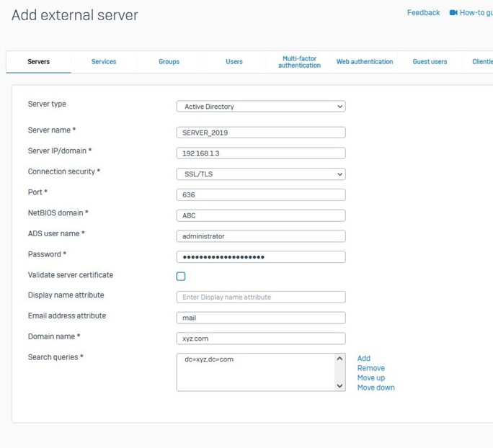Switch to Guest users tab
The width and height of the screenshot is (493, 448).
tap(430, 62)
